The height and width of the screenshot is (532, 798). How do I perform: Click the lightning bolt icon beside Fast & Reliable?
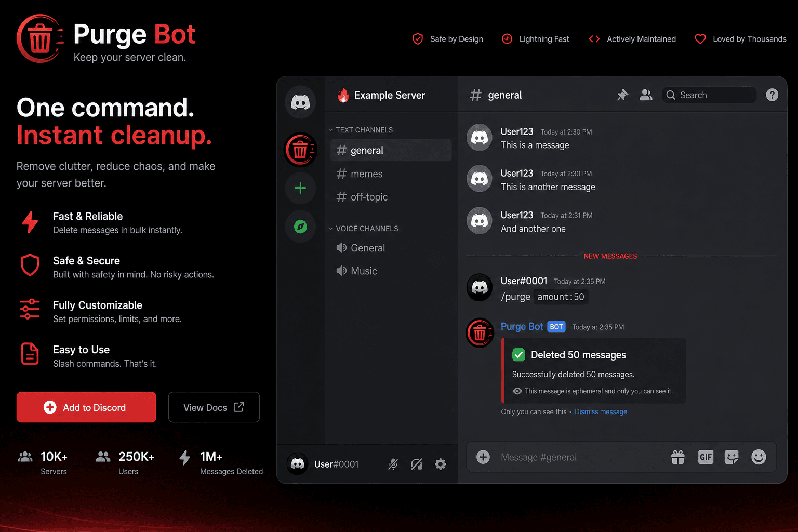(30, 222)
